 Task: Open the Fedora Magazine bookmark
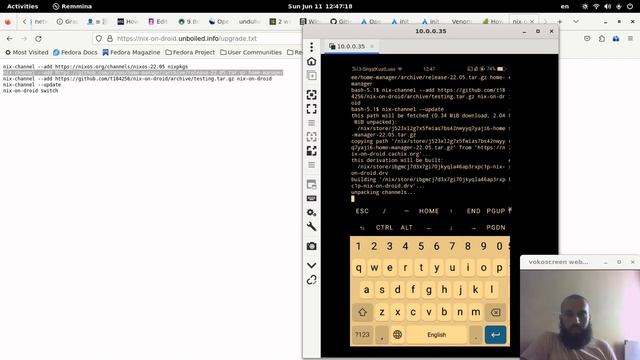131,52
